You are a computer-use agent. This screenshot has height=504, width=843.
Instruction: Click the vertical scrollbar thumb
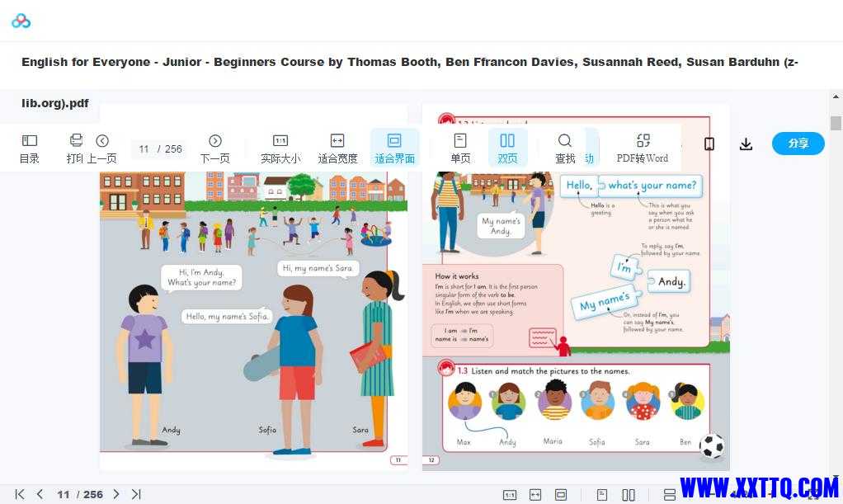coord(836,123)
